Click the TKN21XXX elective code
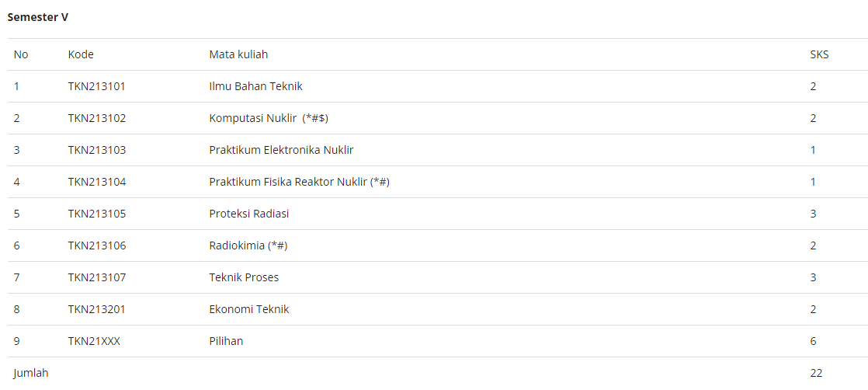The width and height of the screenshot is (868, 390). (x=94, y=341)
